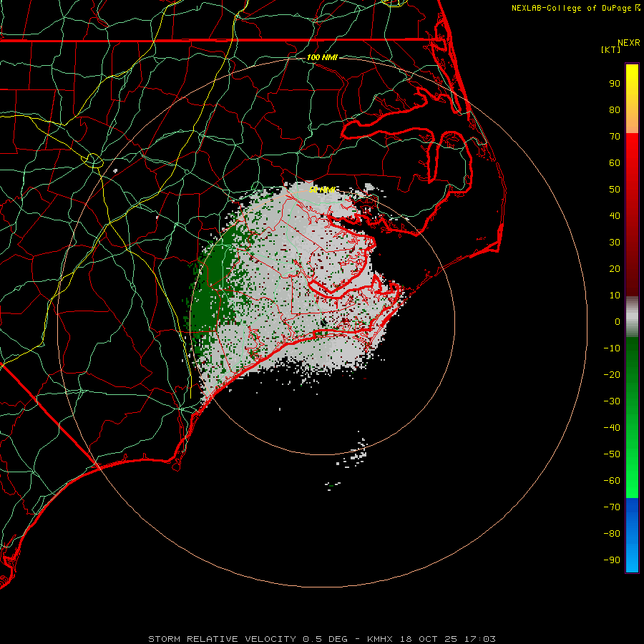Click the 60 value on the velocity scale
The height and width of the screenshot is (644, 644).
point(615,163)
